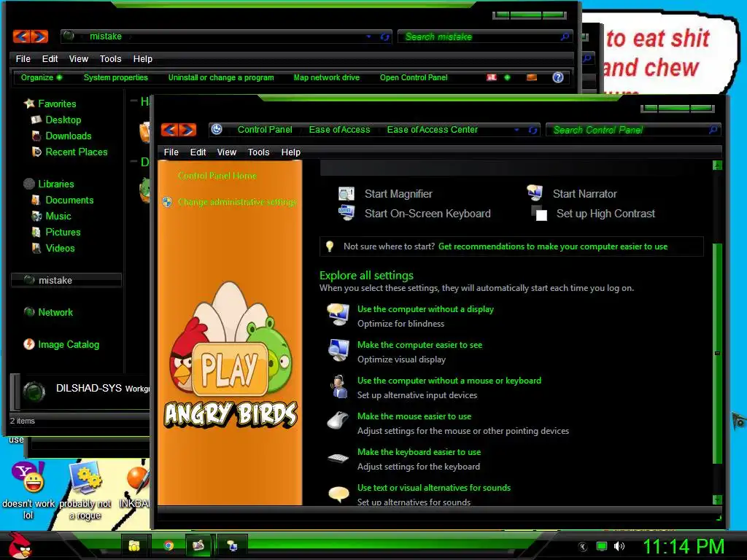Select Network in navigation pane
The image size is (747, 560).
55,312
